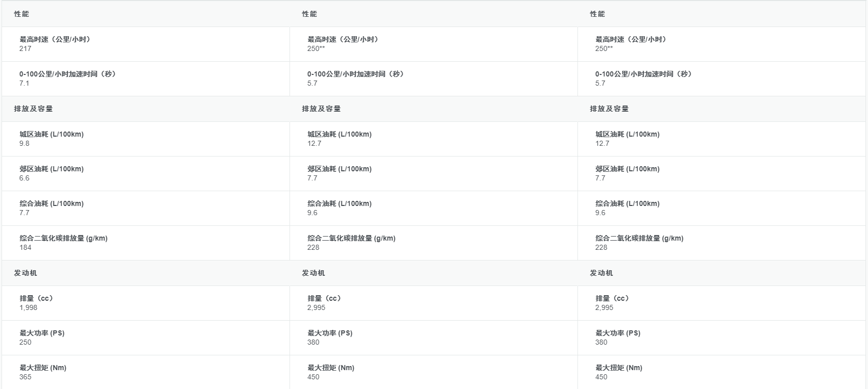Select 最大扭矩 (Nm) label in the middle column
This screenshot has height=389, width=868.
pos(331,368)
